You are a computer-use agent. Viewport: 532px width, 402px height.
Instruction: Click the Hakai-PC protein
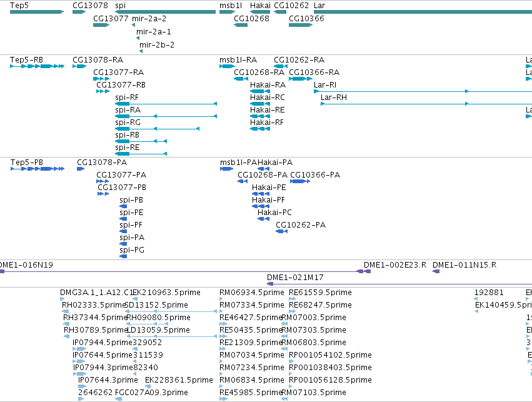[263, 219]
